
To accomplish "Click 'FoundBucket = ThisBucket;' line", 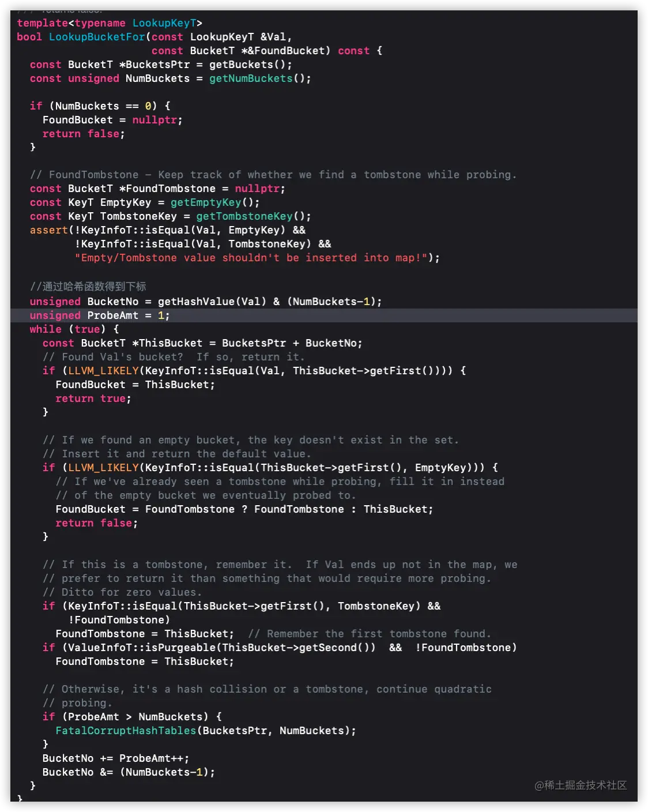I will 135,385.
